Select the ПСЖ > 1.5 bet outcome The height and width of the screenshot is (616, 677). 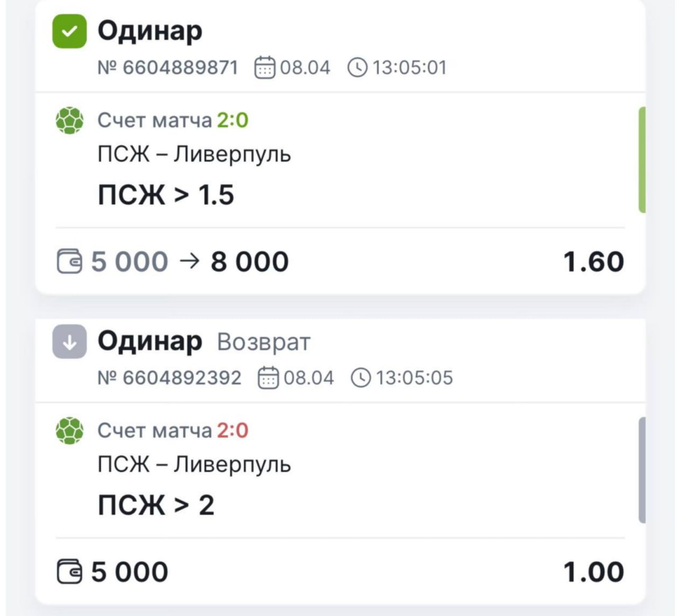[166, 195]
